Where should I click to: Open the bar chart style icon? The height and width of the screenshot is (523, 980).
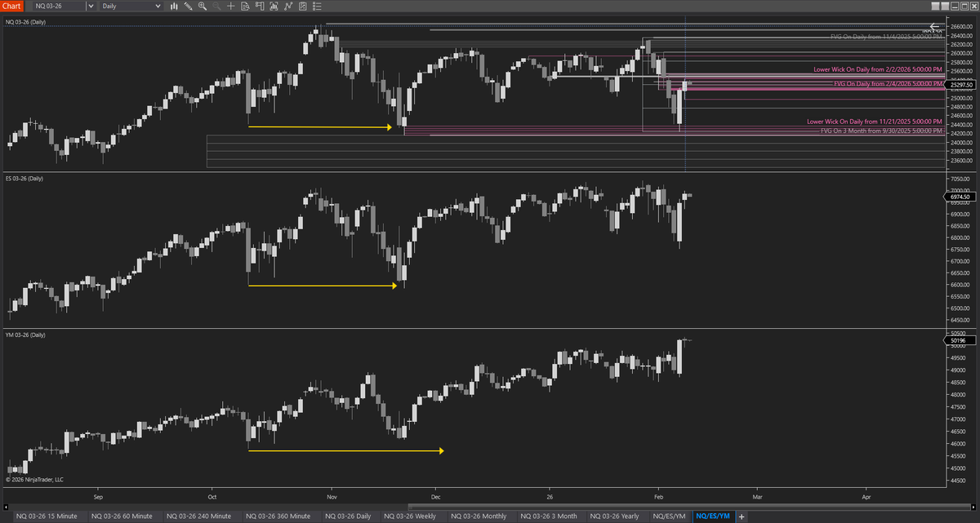click(x=174, y=6)
